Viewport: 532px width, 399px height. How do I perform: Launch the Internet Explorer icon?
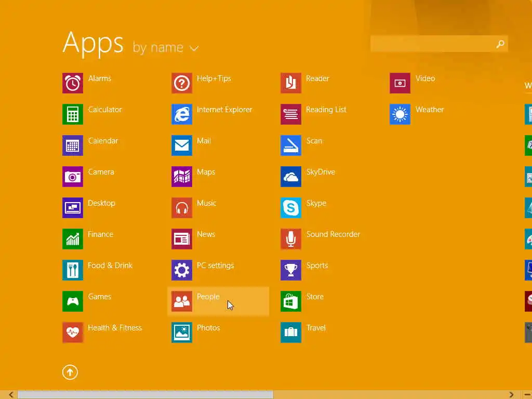(182, 114)
